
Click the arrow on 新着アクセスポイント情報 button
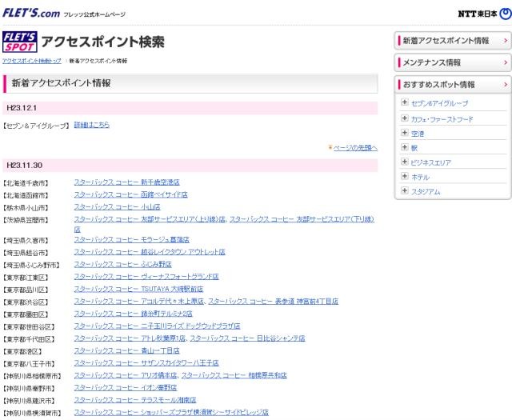(x=506, y=41)
